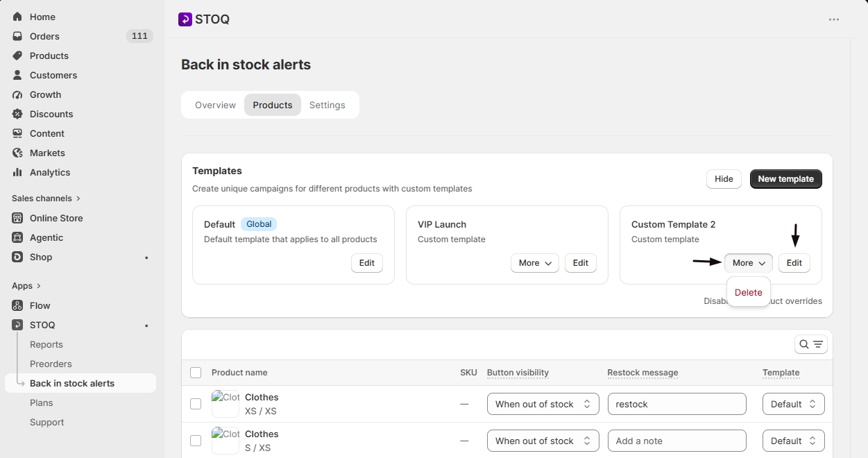Check the Clothes XS / XS row checkbox
This screenshot has height=458, width=868.
[196, 404]
